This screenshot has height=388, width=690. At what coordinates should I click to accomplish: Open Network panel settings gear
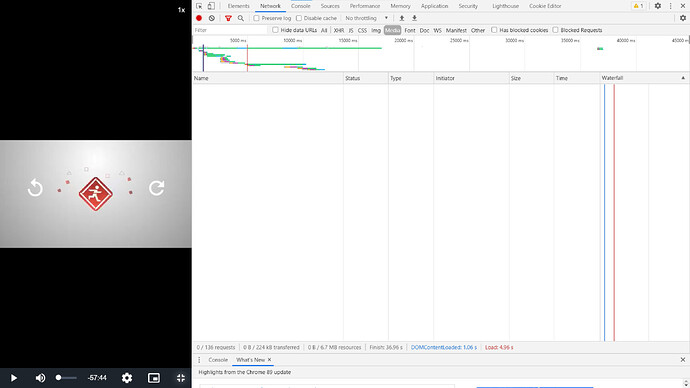click(x=683, y=18)
